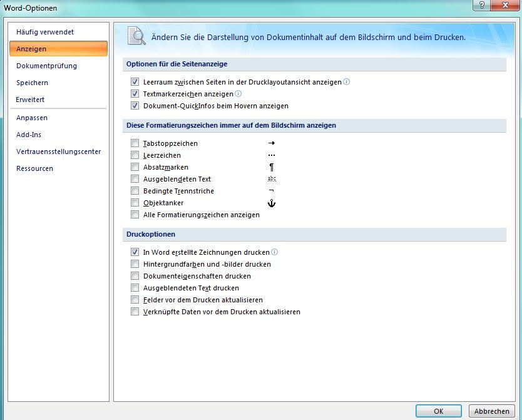Click the Druckoptionen section heading
Image resolution: width=522 pixels, height=420 pixels.
pyautogui.click(x=151, y=234)
